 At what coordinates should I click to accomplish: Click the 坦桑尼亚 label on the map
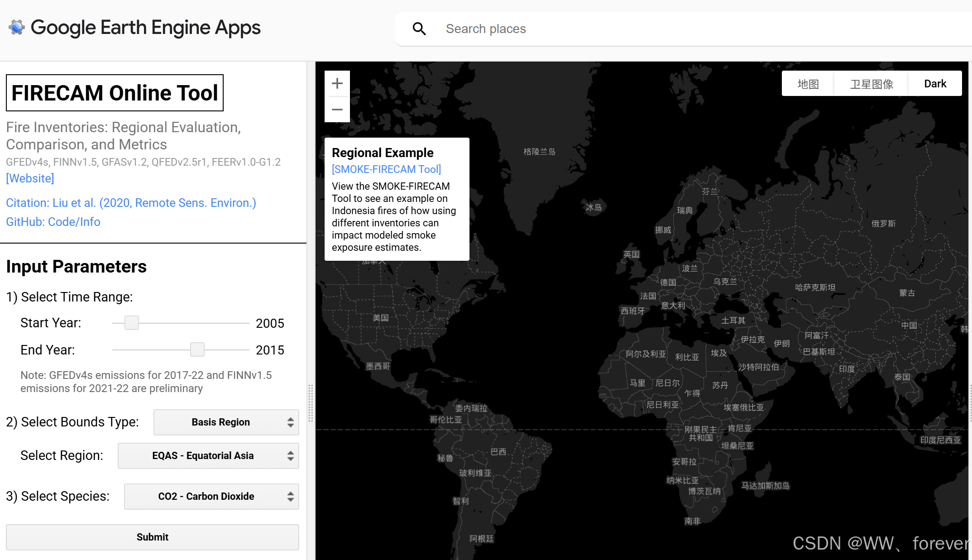(x=737, y=446)
